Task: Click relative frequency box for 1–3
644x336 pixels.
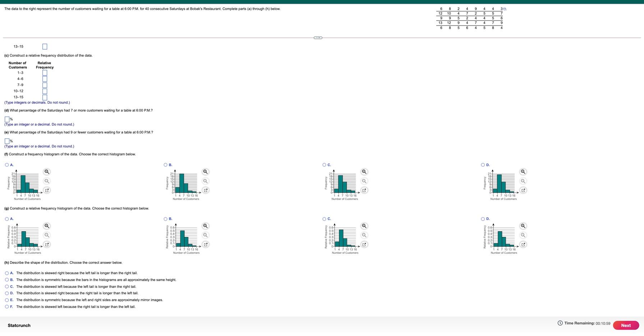Action: tap(45, 73)
